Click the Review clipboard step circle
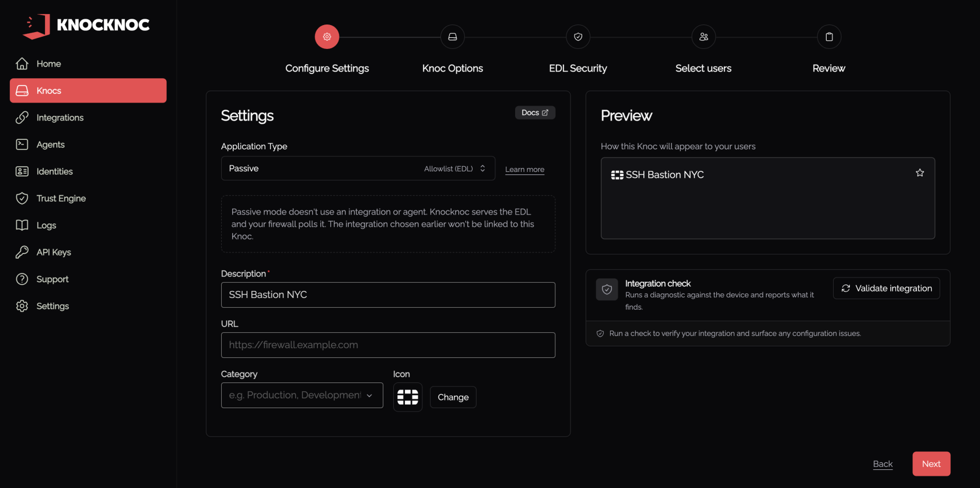Image resolution: width=980 pixels, height=488 pixels. 829,37
